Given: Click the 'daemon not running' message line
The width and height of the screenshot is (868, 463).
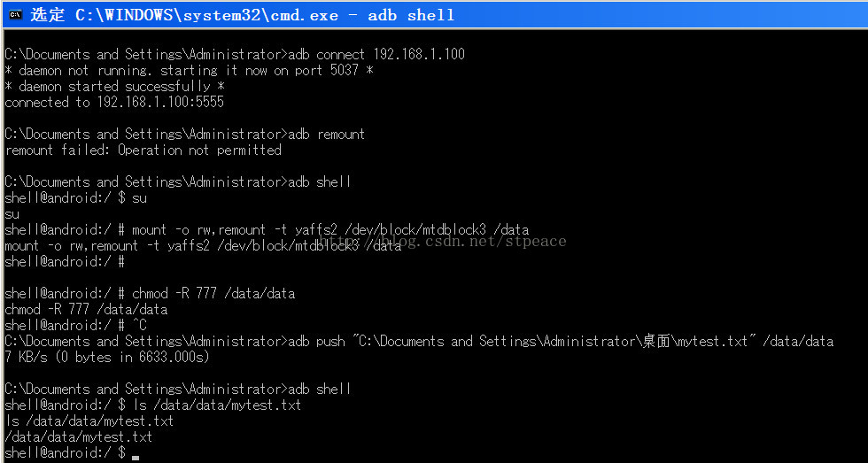Looking at the screenshot, I should (x=189, y=71).
